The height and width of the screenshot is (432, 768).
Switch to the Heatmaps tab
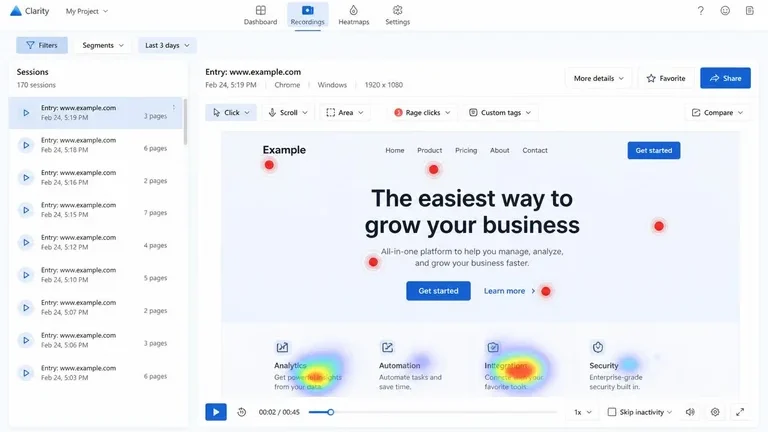pyautogui.click(x=354, y=15)
